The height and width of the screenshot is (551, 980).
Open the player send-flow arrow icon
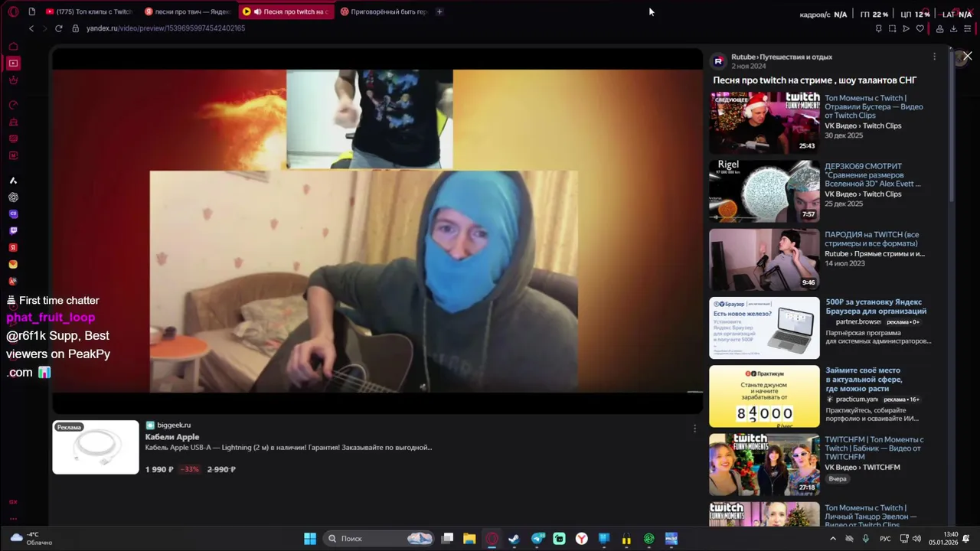click(906, 28)
